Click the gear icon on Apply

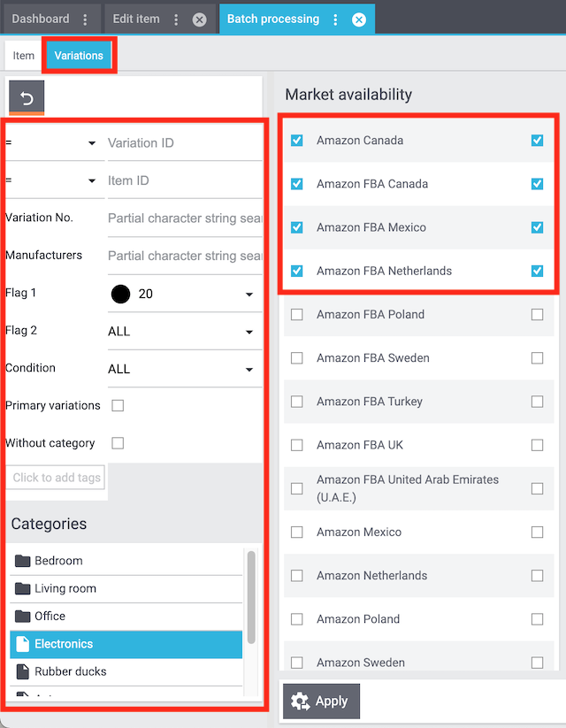tap(300, 701)
